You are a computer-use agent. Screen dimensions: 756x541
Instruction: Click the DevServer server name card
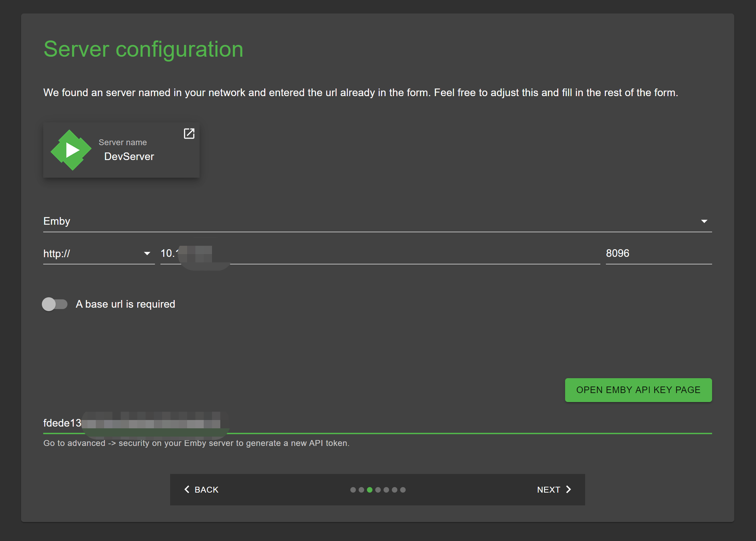tap(129, 156)
